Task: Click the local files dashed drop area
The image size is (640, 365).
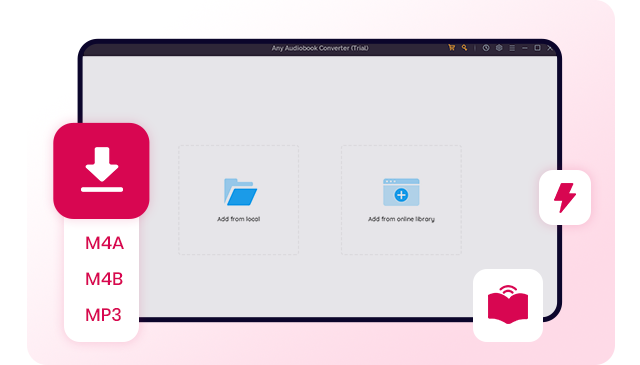Action: tap(238, 200)
